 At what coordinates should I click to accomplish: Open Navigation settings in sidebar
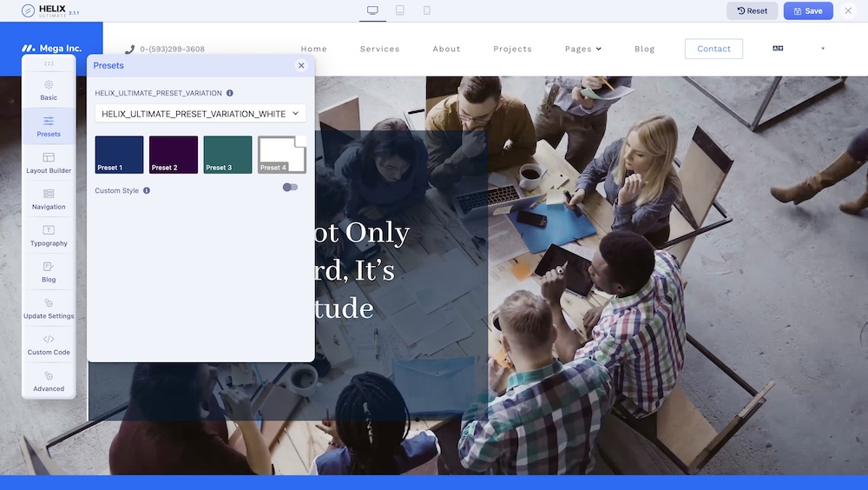(x=49, y=199)
